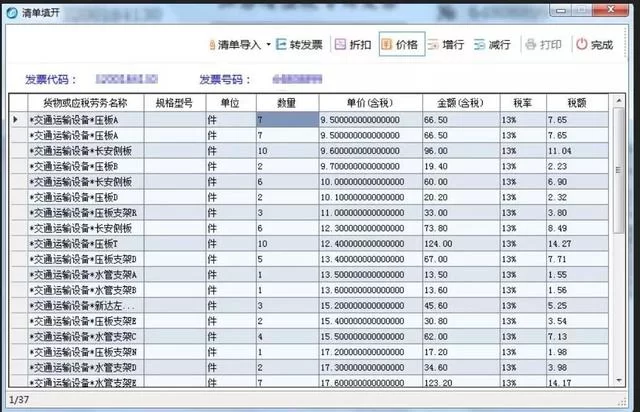Click the row selector arrow of first row
The image size is (640, 412).
[x=16, y=119]
